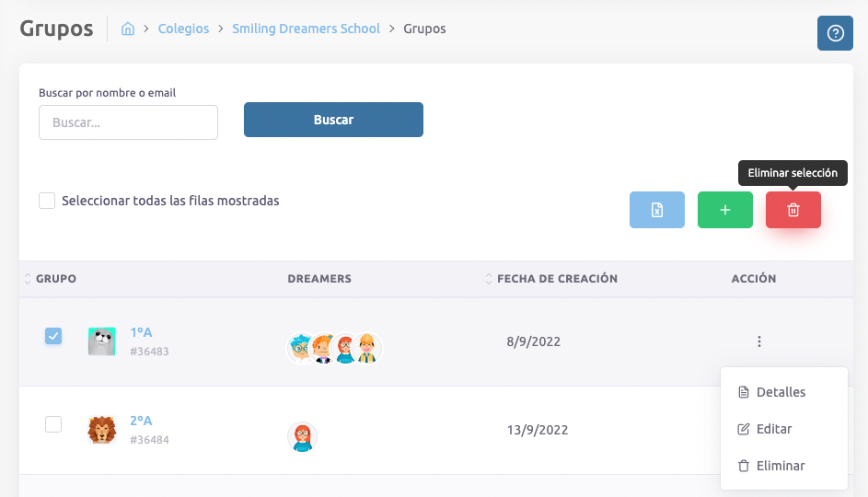Viewport: 868px width, 497px height.
Task: Check the 2ºA group checkbox
Action: [x=53, y=424]
